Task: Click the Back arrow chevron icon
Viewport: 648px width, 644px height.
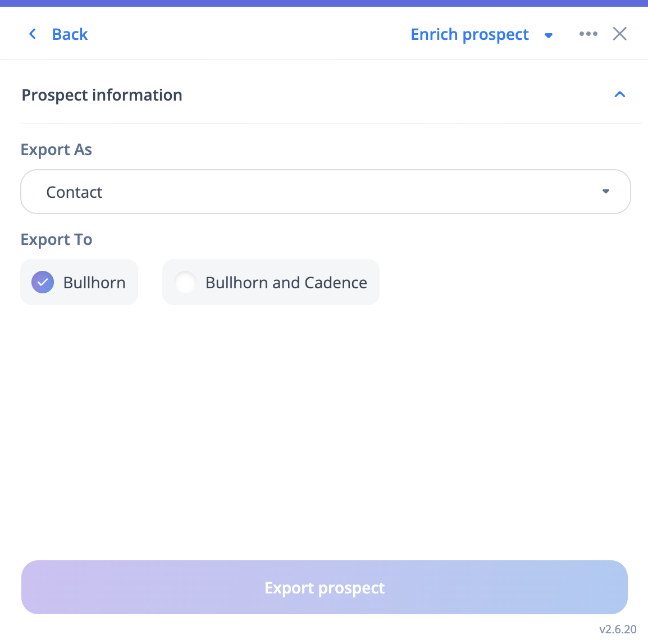Action: [x=33, y=34]
